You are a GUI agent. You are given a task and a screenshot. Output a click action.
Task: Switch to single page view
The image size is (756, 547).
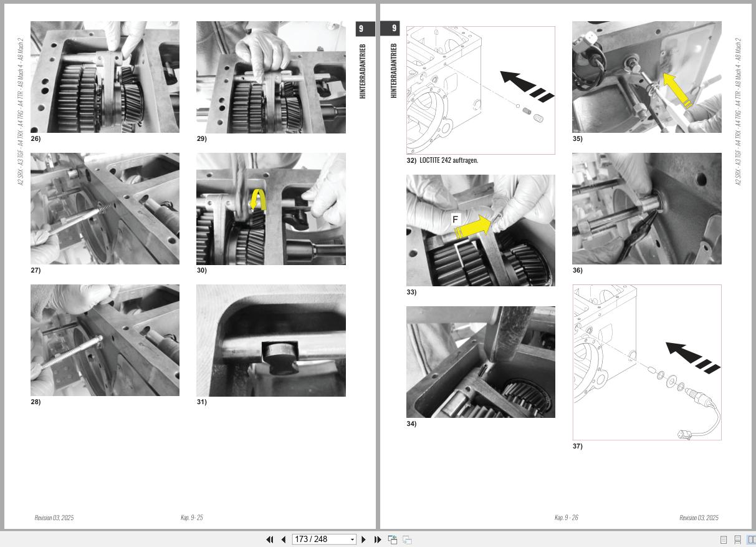pos(724,540)
